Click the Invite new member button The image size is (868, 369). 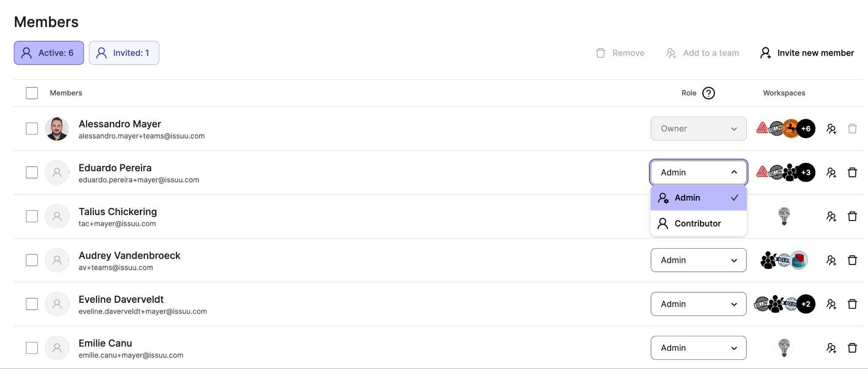[807, 53]
